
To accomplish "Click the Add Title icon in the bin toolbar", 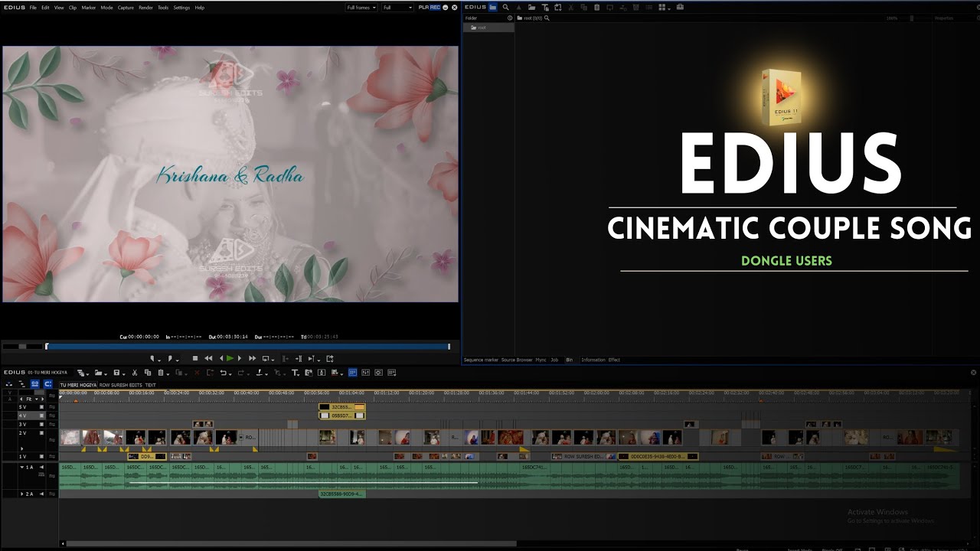I will [545, 7].
